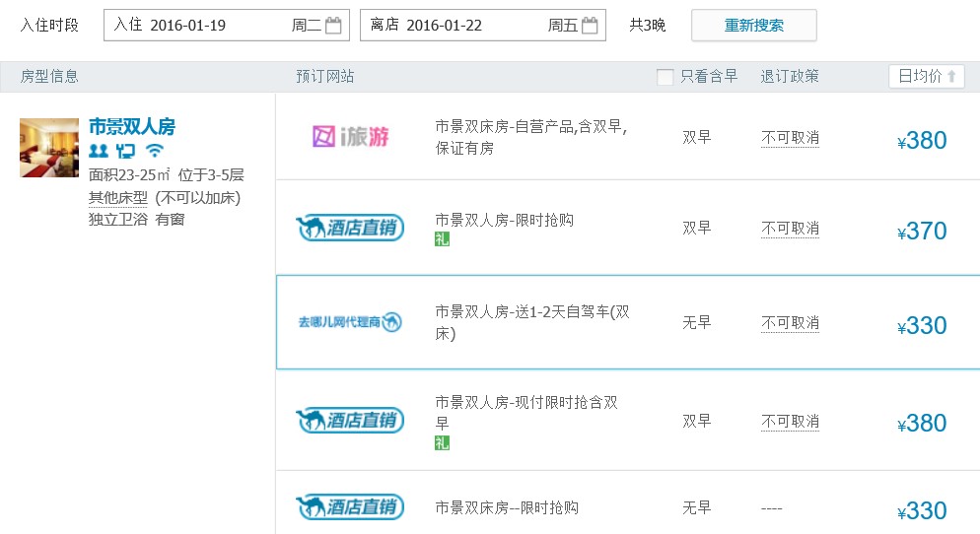Click the 市景双人房 room thumbnail photo

click(x=49, y=148)
